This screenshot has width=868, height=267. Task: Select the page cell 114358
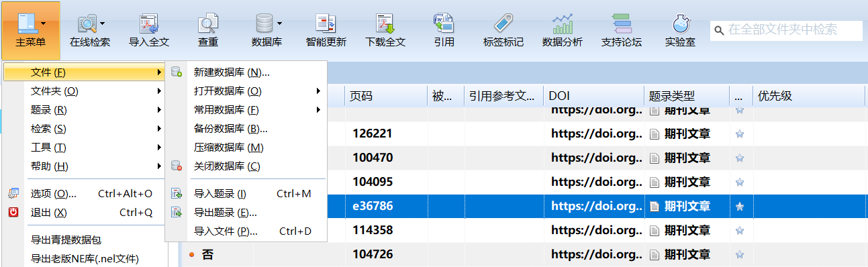(387, 231)
